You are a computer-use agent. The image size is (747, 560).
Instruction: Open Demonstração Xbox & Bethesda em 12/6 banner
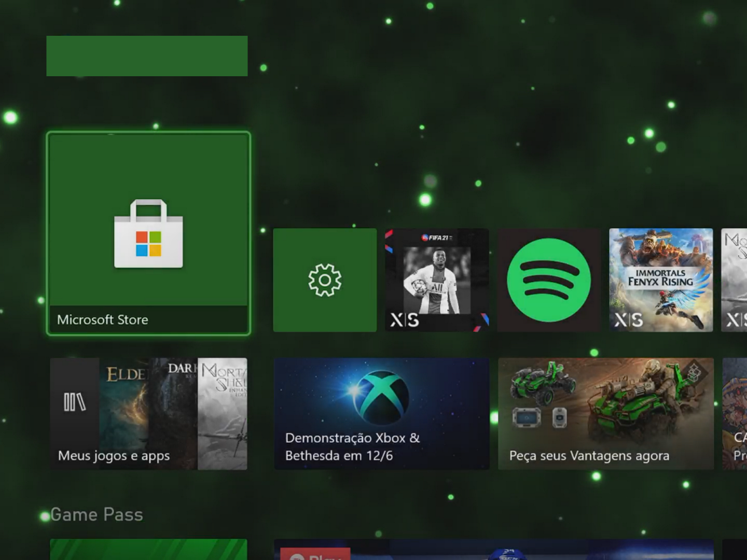382,414
